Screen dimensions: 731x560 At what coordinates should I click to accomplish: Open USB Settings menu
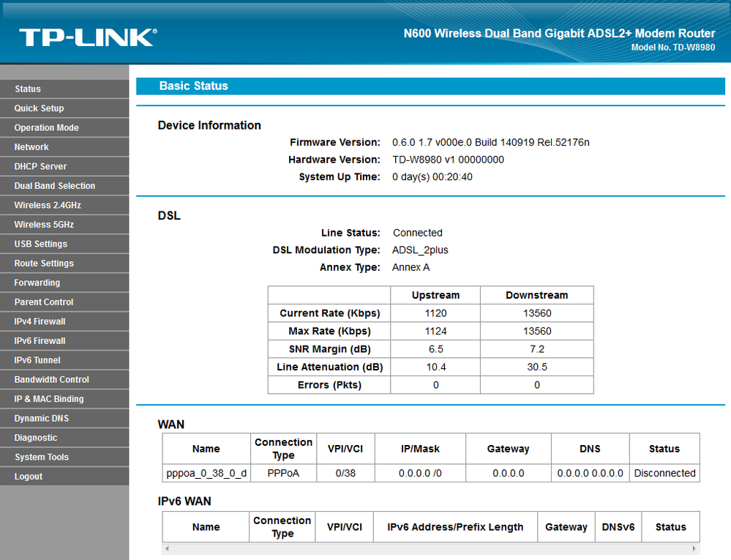pos(64,244)
